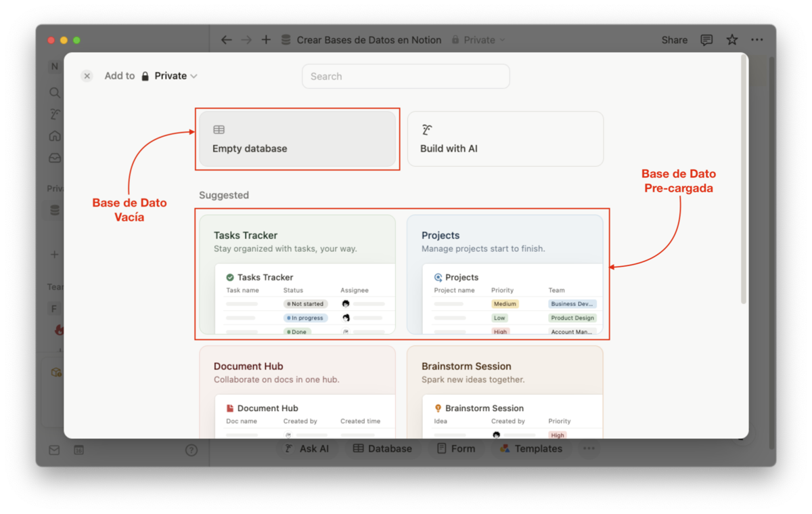This screenshot has width=812, height=514.
Task: Pick the Projects template card
Action: click(x=505, y=274)
